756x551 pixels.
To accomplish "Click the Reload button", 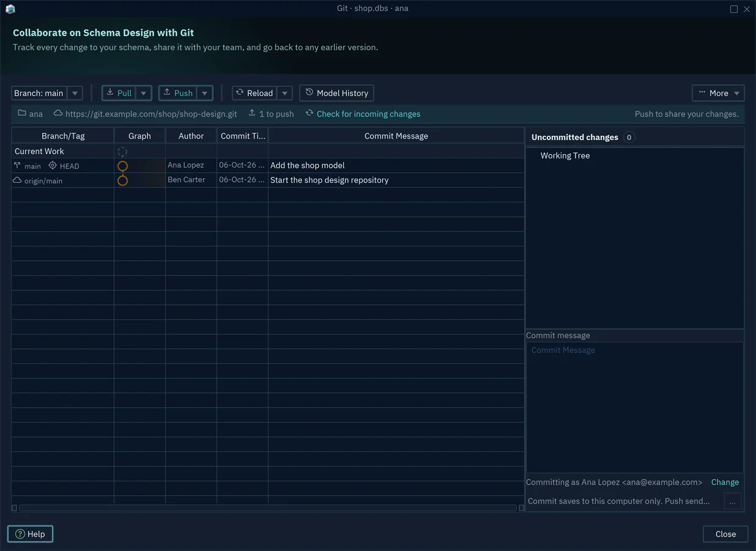I will [254, 93].
